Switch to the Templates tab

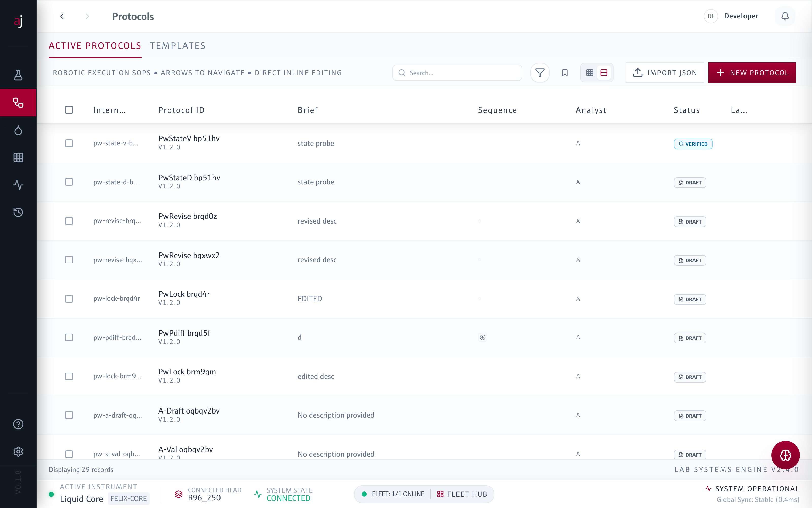click(x=178, y=46)
